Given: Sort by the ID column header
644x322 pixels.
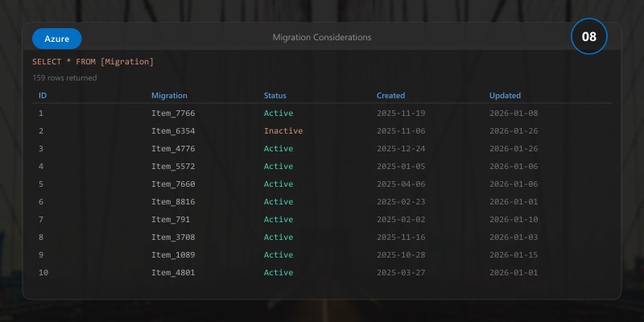Looking at the screenshot, I should (43, 95).
